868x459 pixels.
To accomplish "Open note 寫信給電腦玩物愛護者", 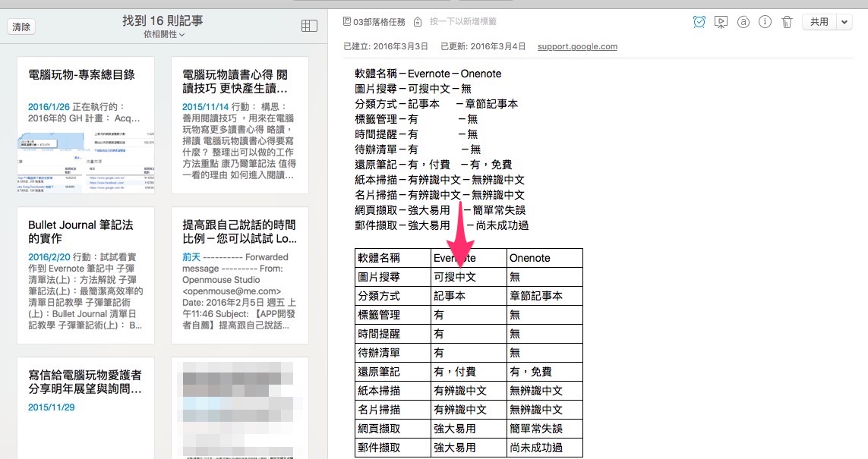I will (86, 408).
